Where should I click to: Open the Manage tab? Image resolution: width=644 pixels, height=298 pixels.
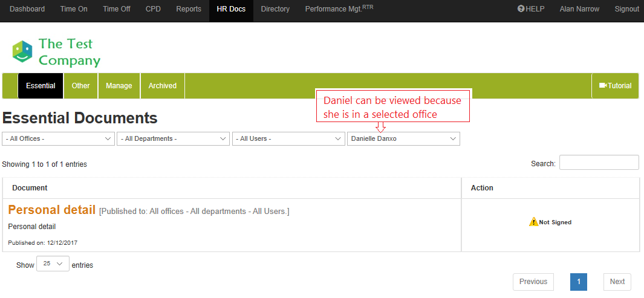(119, 86)
